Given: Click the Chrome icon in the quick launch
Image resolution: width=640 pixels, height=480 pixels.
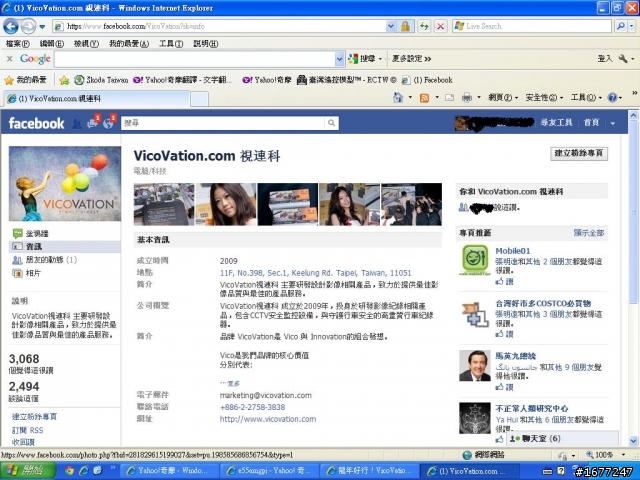Looking at the screenshot, I should point(70,471).
